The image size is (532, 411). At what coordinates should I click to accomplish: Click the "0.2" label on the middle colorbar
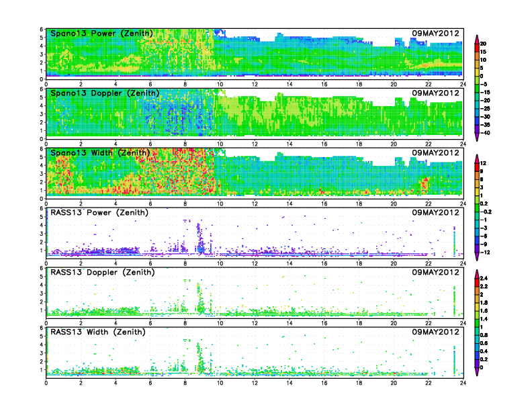click(x=484, y=203)
